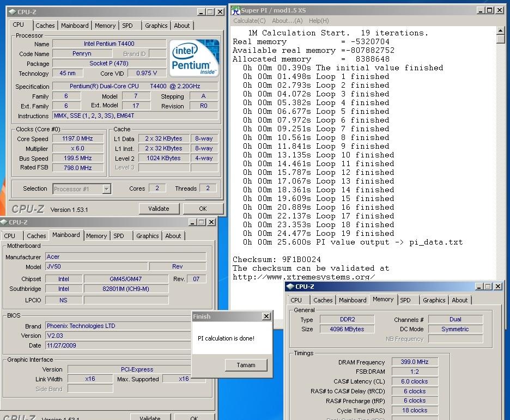Open Memory tab in top CPU-Z window
Screen dimensions: 510x420
click(105, 26)
